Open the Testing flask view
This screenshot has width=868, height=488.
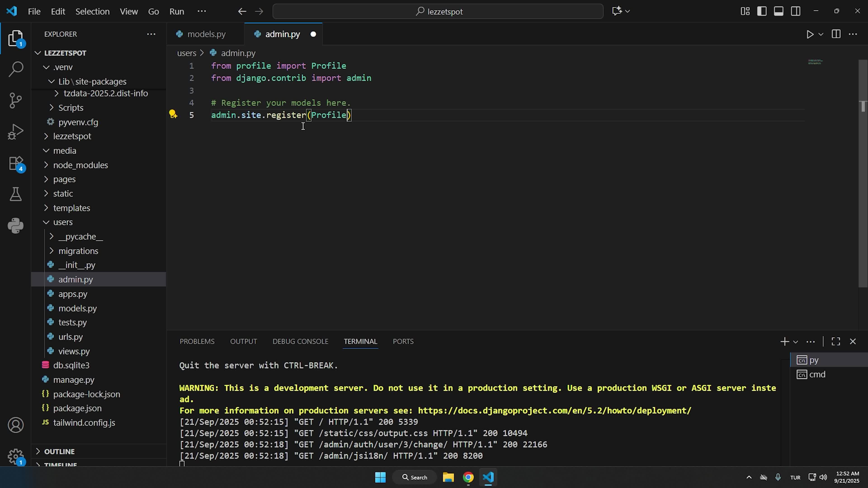pyautogui.click(x=16, y=194)
